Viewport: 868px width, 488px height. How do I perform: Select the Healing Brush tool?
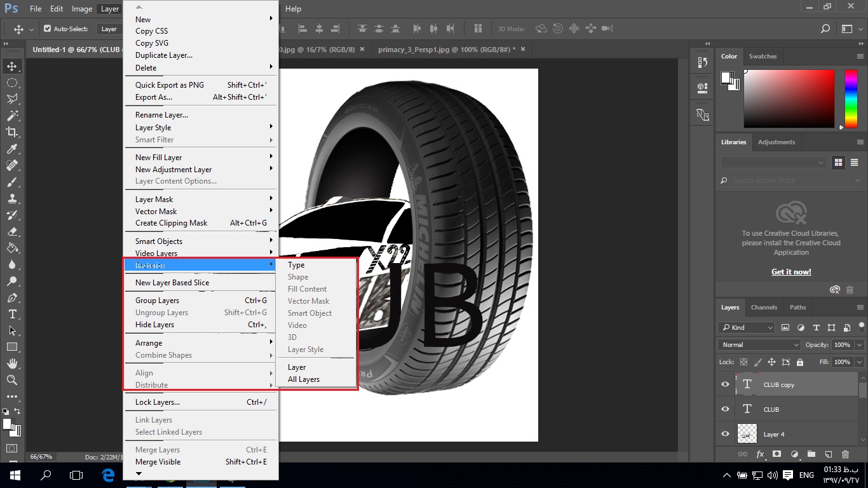[11, 165]
